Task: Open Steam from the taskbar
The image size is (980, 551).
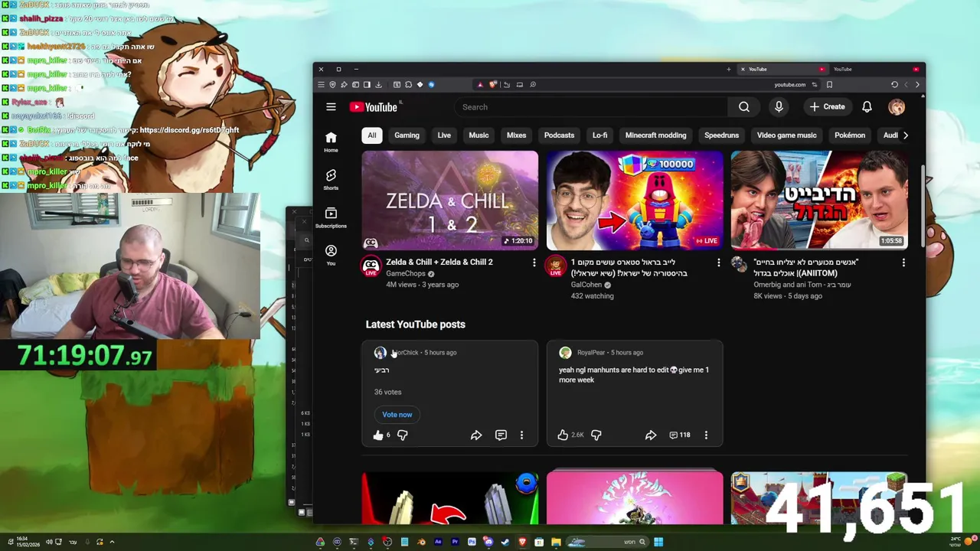Action: tap(505, 542)
